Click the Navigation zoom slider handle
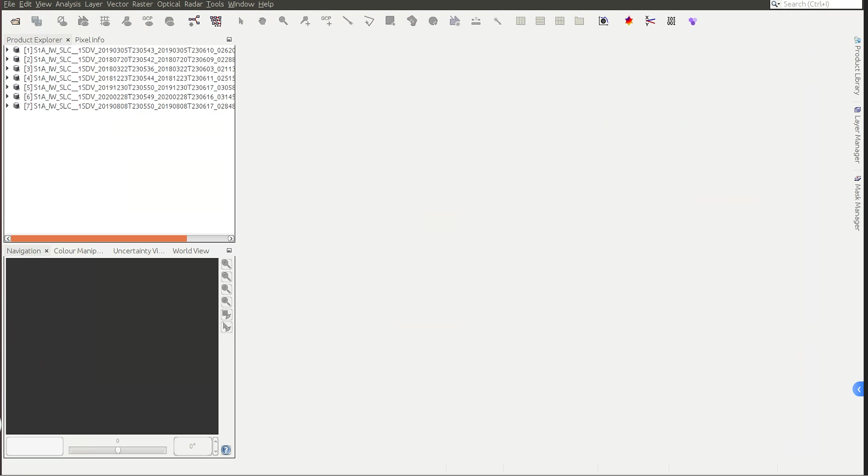The width and height of the screenshot is (868, 476). point(118,450)
